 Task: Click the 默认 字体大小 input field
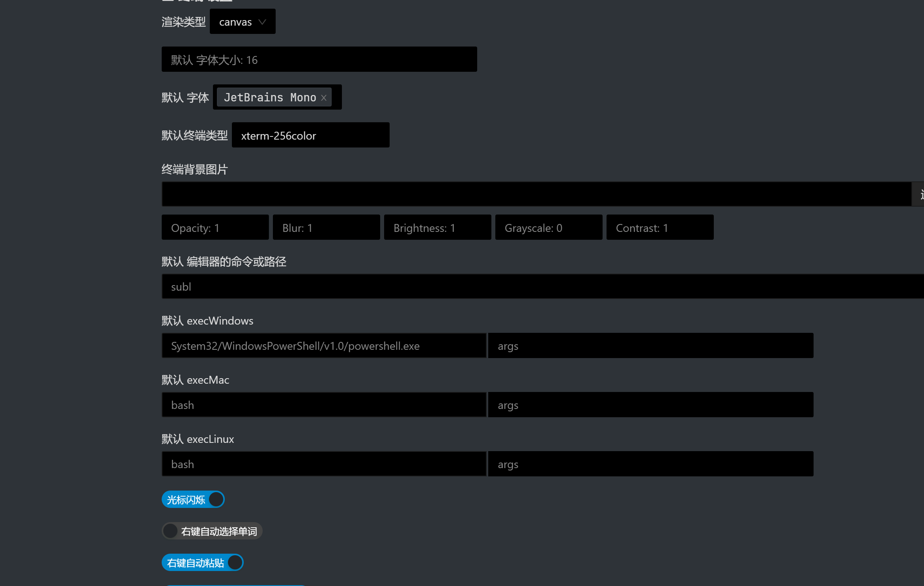point(319,60)
